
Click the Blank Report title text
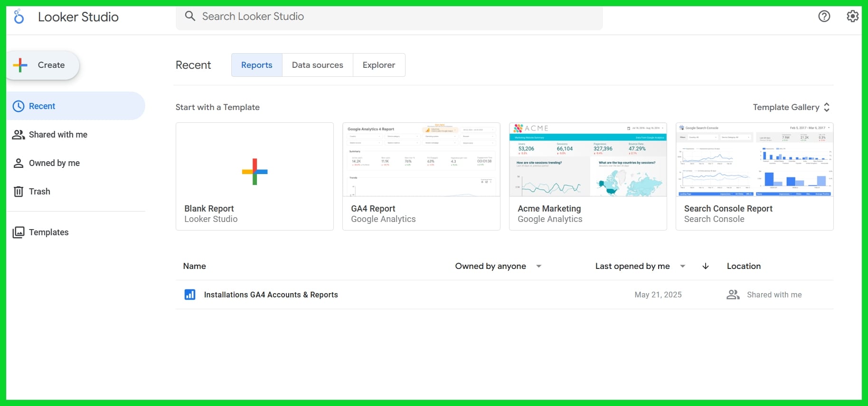point(209,209)
